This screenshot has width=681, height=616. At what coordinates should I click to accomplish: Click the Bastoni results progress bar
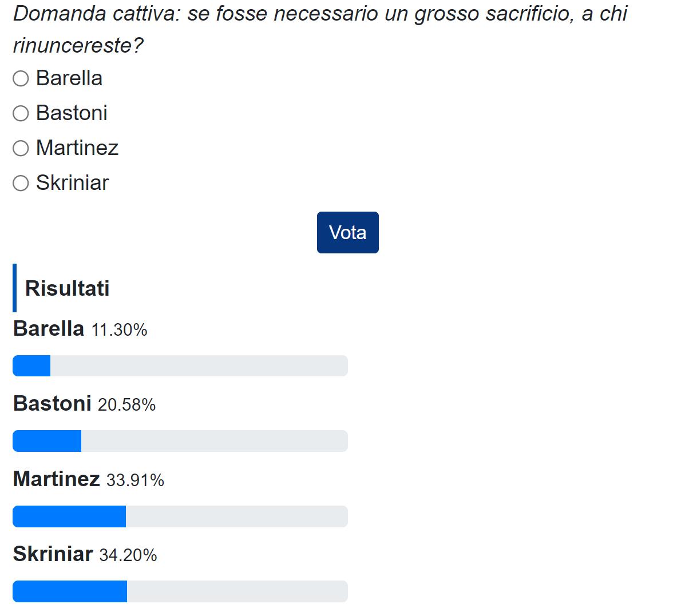click(x=180, y=441)
